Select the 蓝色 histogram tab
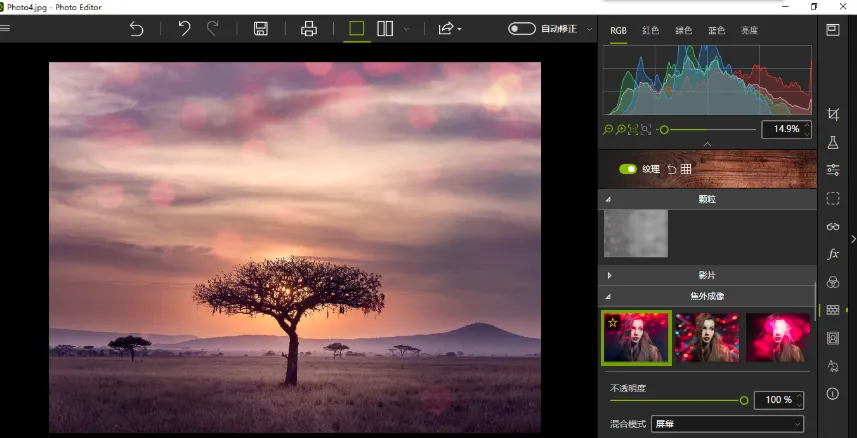 pos(716,31)
